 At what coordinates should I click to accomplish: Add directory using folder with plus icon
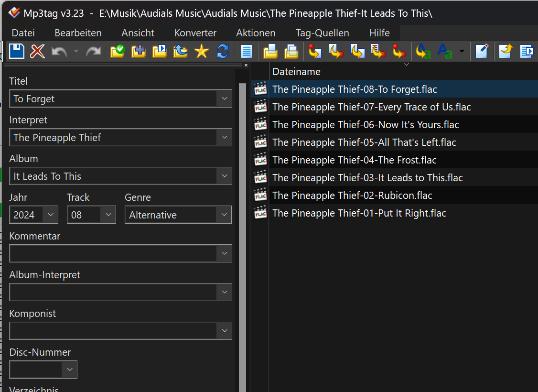[x=138, y=52]
